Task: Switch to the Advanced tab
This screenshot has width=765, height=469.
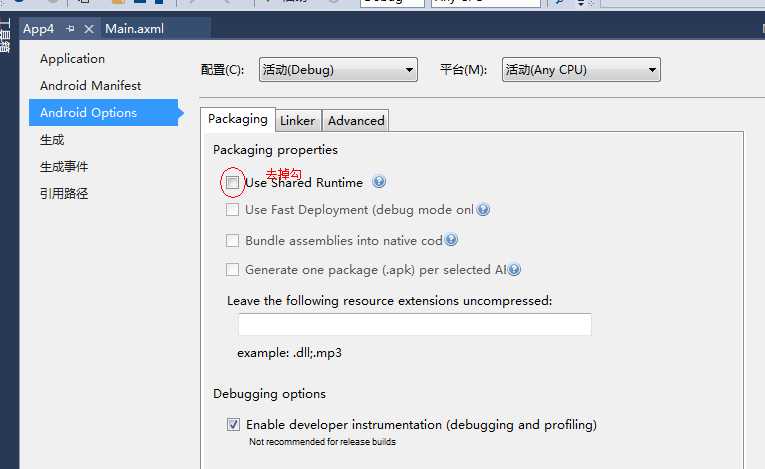Action: (356, 121)
